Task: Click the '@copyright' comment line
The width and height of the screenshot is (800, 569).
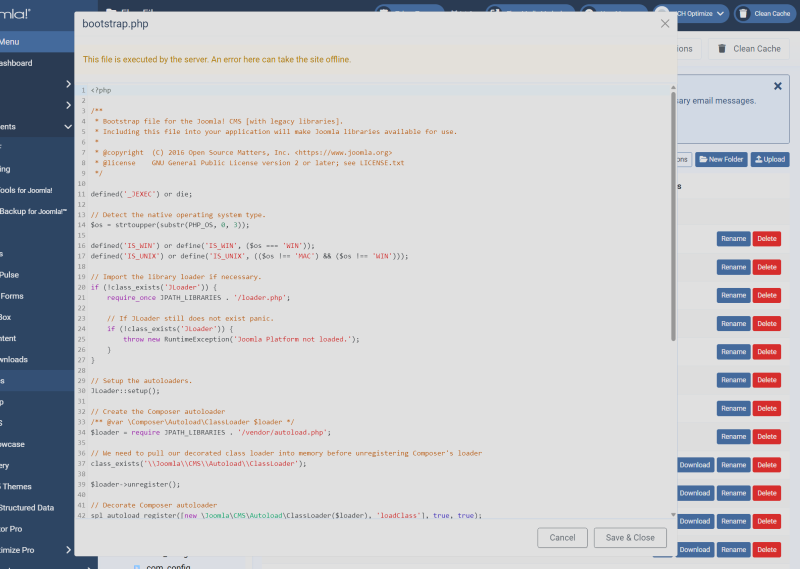Action: 243,153
